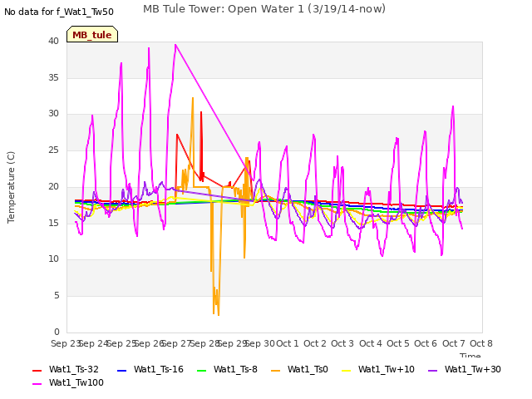Viewport: 532px width, 399px height.
Task: Click the red Wat1_Ts-32 legend swatch
Action: [x=37, y=370]
